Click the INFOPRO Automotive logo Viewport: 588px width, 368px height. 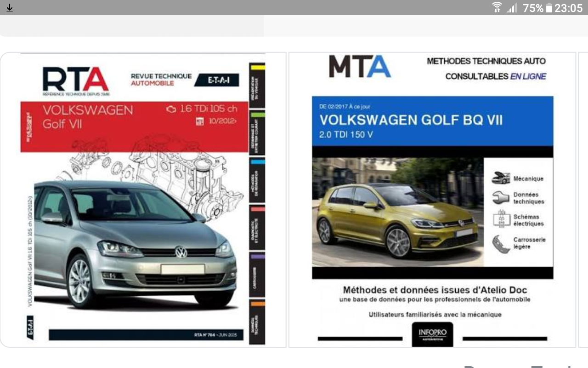[x=432, y=334]
